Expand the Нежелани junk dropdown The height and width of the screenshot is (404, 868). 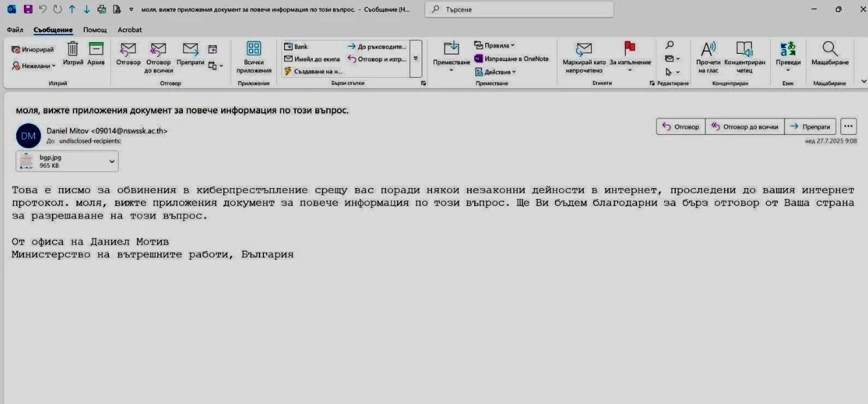tap(34, 65)
